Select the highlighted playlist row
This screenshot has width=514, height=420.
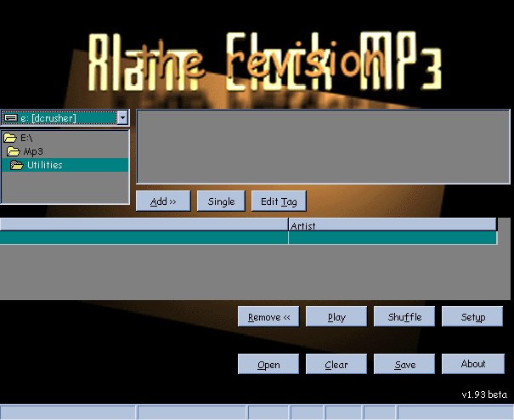248,238
